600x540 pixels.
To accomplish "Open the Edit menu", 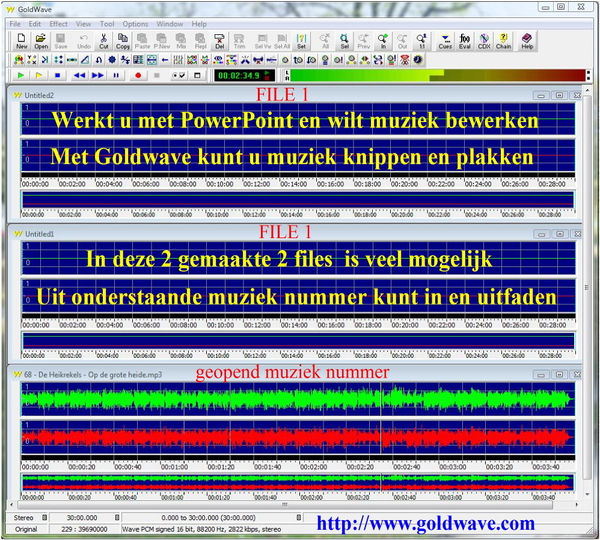I will pos(35,24).
